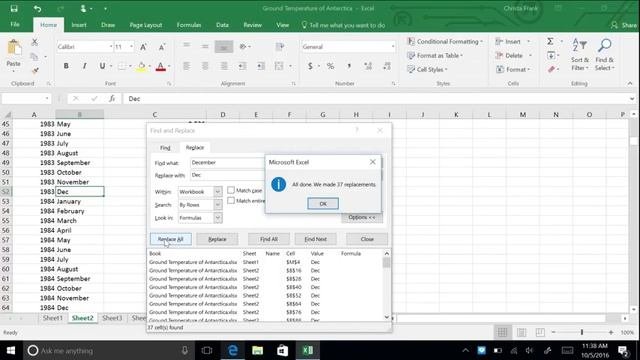Click the Find Next button
This screenshot has width=640, height=360.
coord(316,239)
